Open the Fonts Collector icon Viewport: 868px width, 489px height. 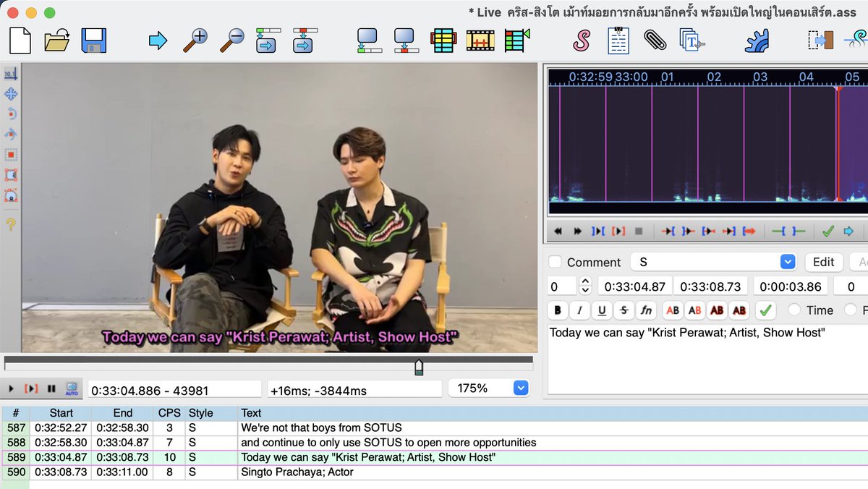692,40
